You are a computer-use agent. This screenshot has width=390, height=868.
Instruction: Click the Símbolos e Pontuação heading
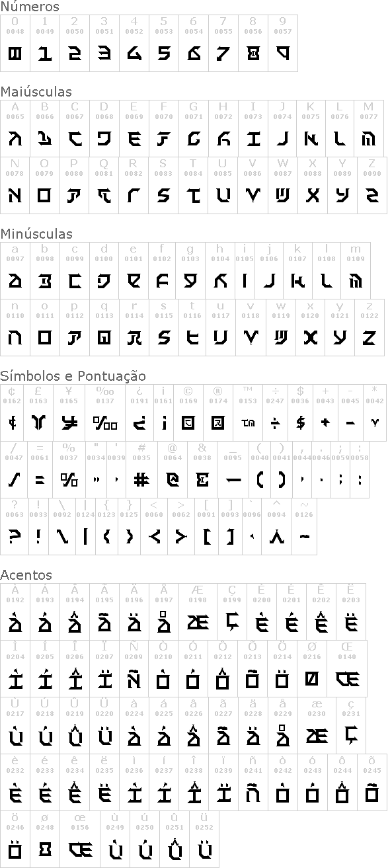73,376
